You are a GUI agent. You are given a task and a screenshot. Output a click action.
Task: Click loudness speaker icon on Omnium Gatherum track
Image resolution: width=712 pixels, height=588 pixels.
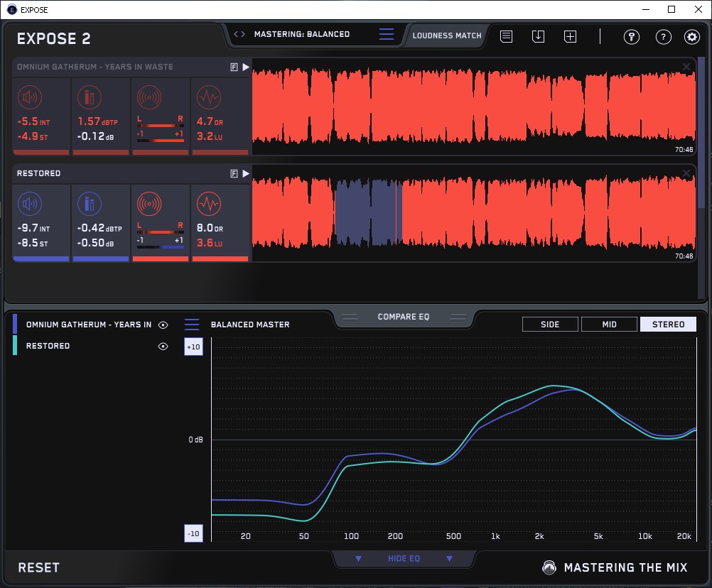(x=30, y=97)
